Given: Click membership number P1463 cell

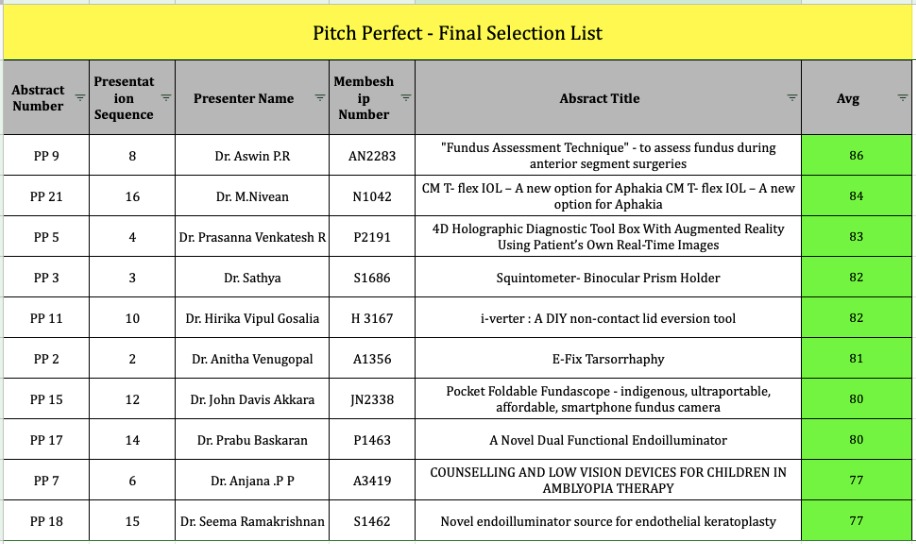Looking at the screenshot, I should coord(373,440).
